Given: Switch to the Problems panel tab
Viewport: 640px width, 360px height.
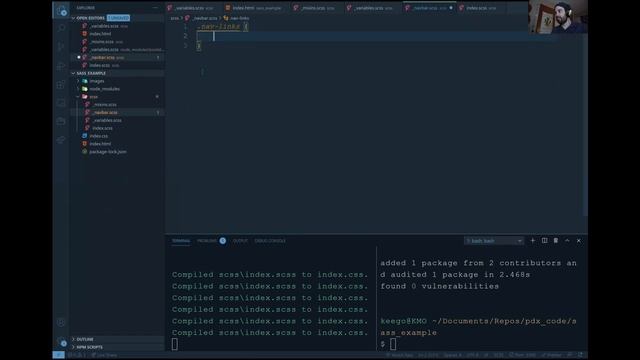Looking at the screenshot, I should (207, 241).
